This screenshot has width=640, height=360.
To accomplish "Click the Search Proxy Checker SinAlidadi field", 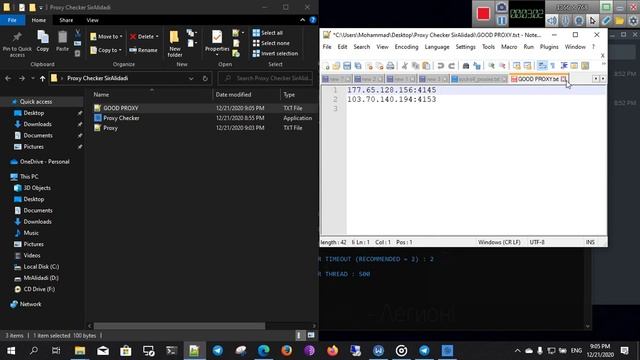I will 266,78.
